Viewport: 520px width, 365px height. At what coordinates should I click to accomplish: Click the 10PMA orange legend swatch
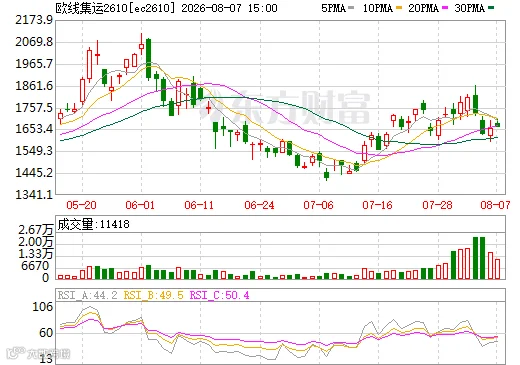click(x=398, y=8)
